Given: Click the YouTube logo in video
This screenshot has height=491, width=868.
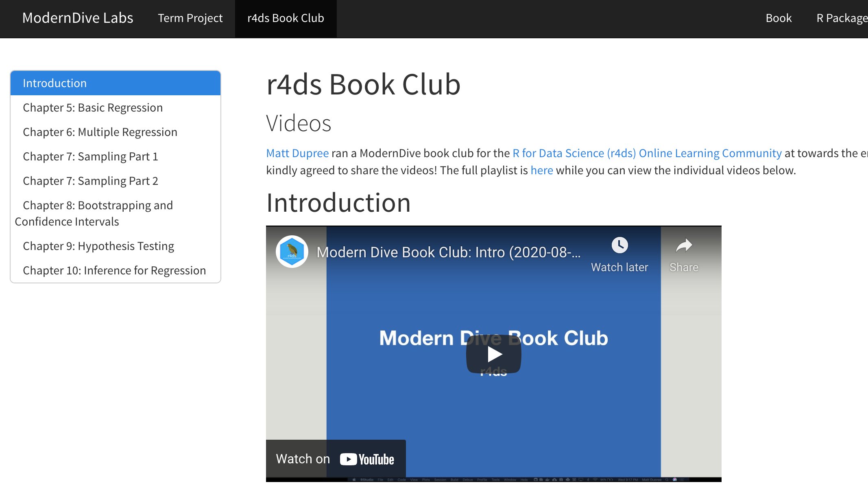Looking at the screenshot, I should (x=367, y=459).
